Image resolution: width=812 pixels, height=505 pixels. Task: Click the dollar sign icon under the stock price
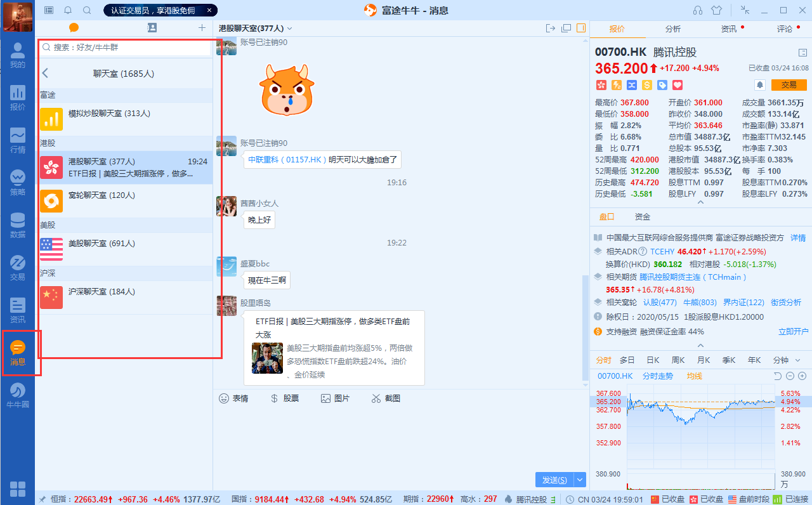pos(647,84)
